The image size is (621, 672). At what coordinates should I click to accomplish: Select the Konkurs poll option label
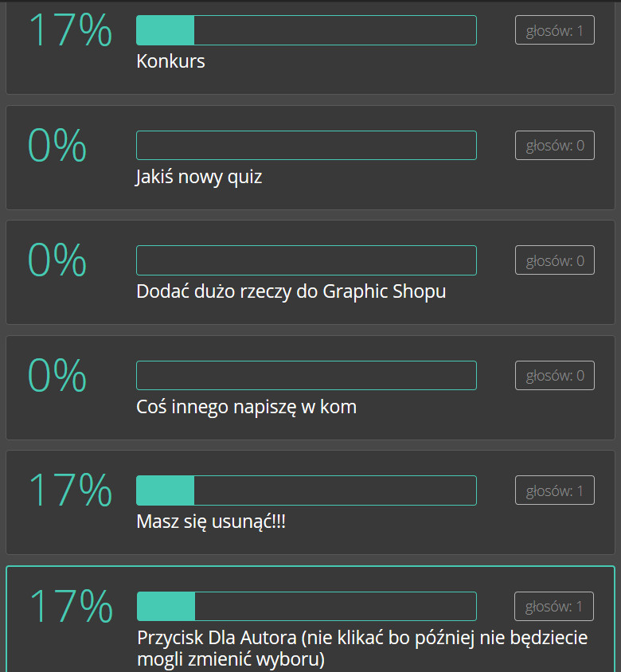click(170, 61)
